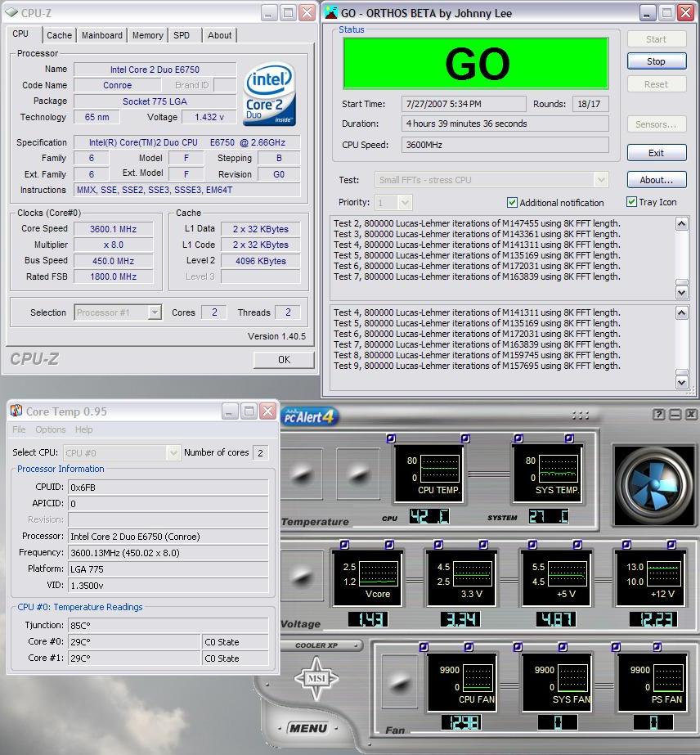Click the knob in the Voltage section
700x755 pixels.
pos(302,576)
